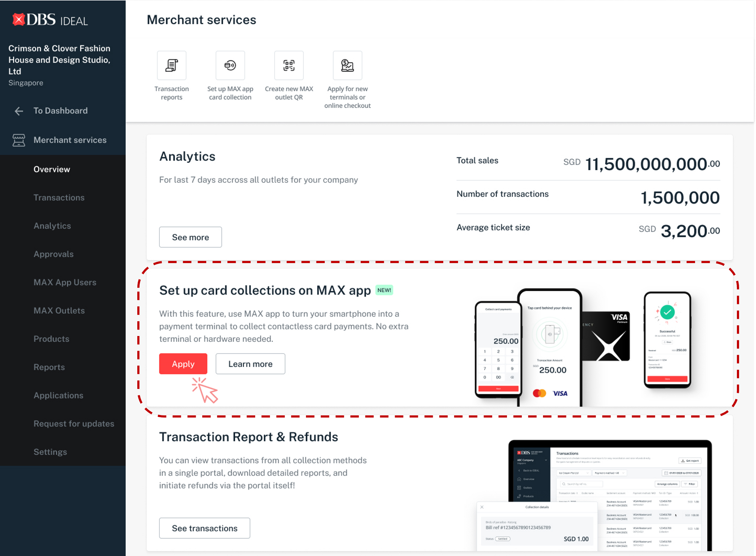Open Apply for new terminals icon
Screen dimensions: 756x556
tap(347, 65)
